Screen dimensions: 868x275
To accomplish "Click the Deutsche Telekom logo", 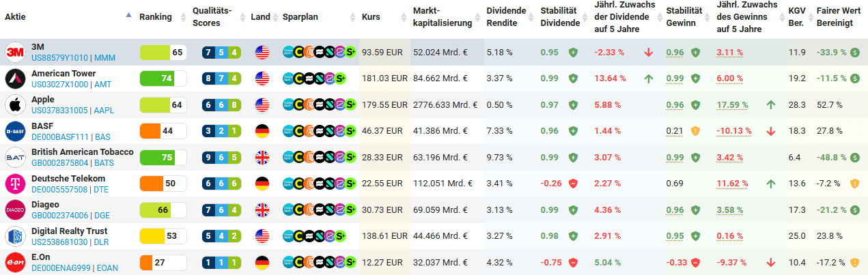I will 15,184.
